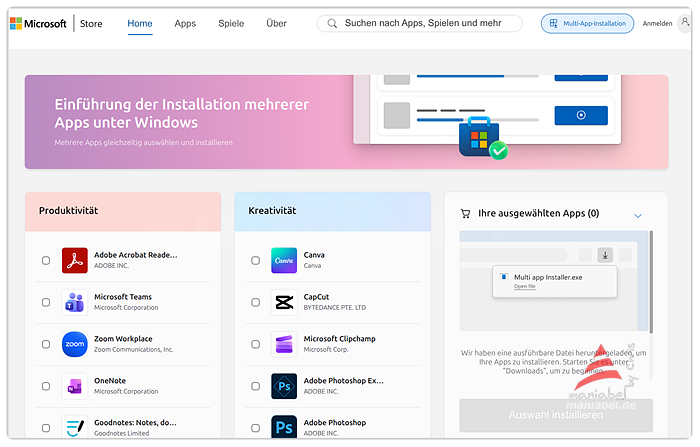
Task: Click the app search input field
Action: [x=420, y=24]
